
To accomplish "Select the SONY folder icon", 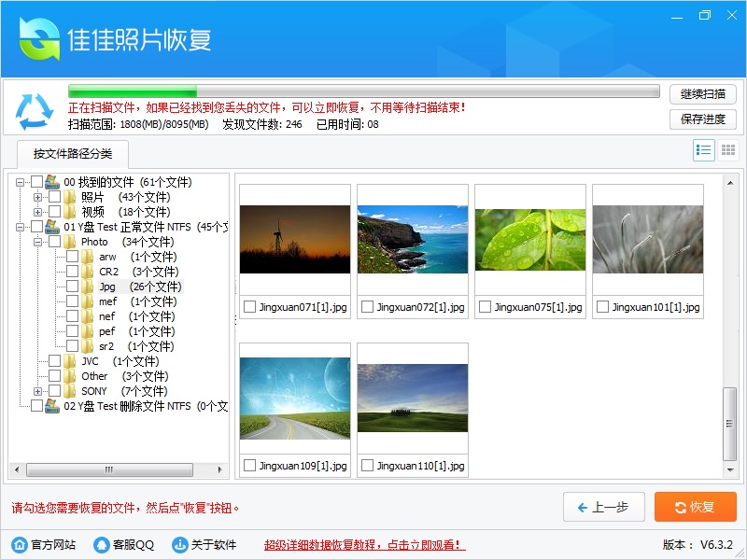I will 70,391.
